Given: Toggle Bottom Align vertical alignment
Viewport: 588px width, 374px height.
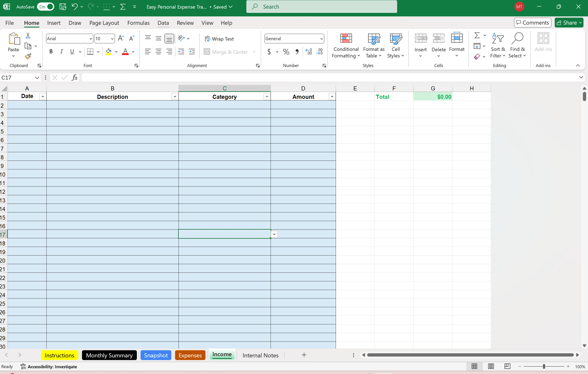Looking at the screenshot, I should (x=169, y=38).
